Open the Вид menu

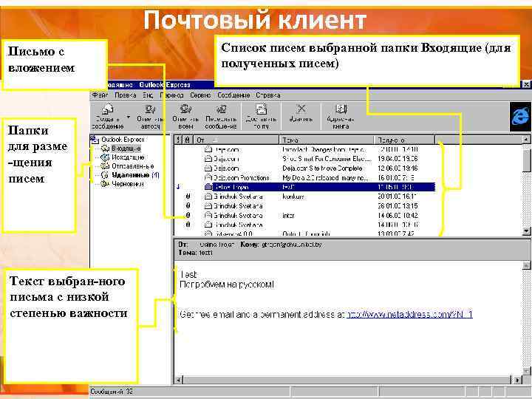[148, 95]
